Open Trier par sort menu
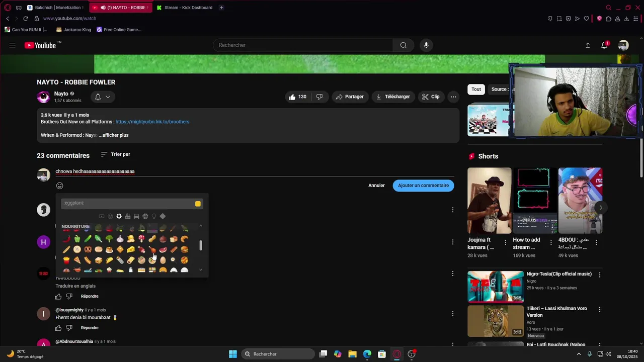The height and width of the screenshot is (362, 644). (x=115, y=154)
